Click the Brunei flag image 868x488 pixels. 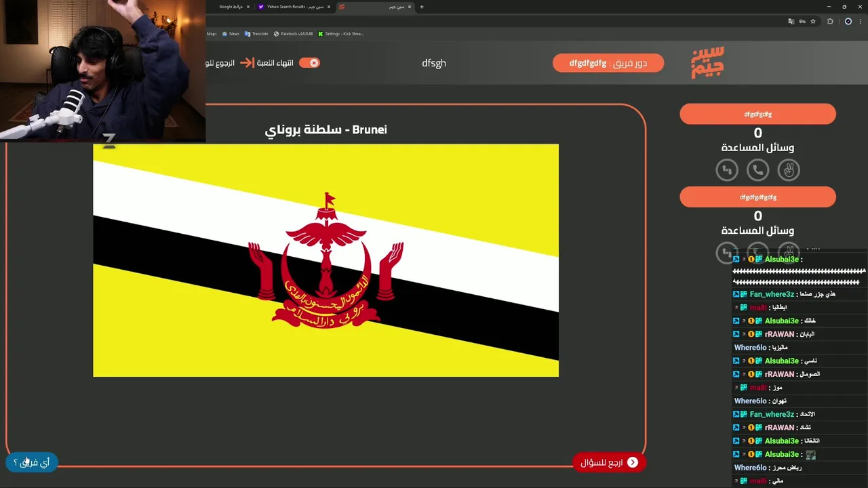coord(325,260)
